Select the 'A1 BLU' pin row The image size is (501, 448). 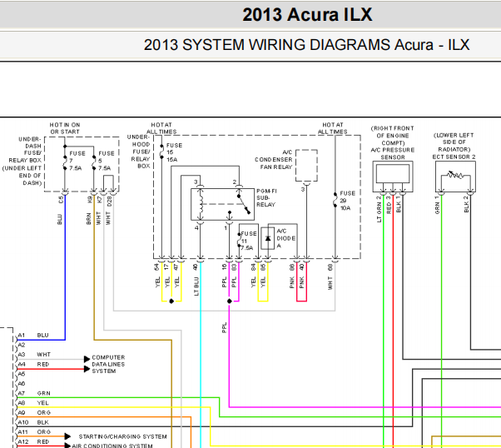(x=33, y=335)
